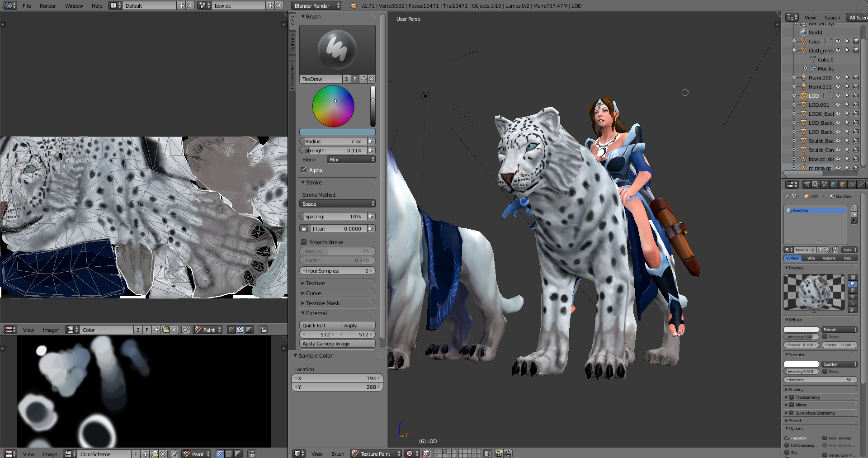Open the Help menu
This screenshot has width=868, height=458.
coord(97,6)
